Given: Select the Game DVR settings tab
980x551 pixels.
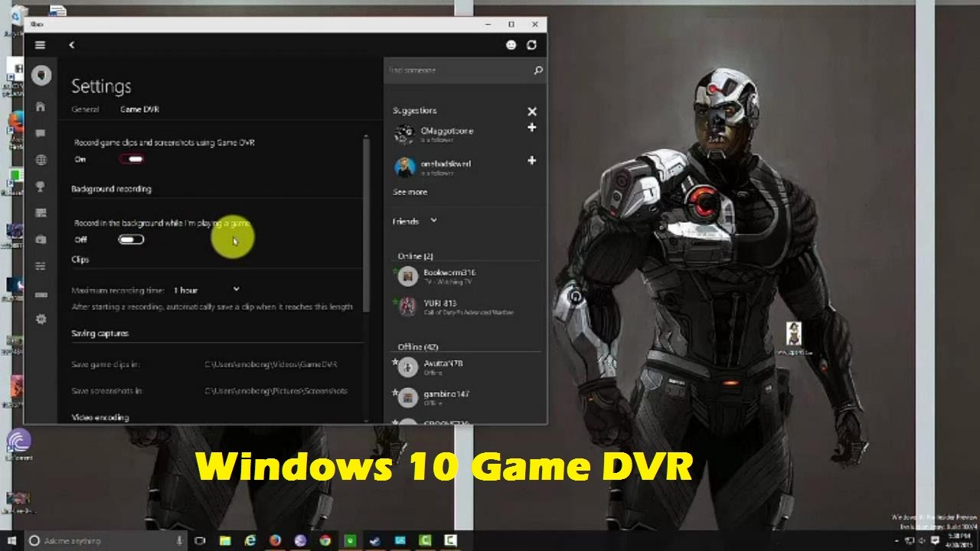Looking at the screenshot, I should (139, 109).
